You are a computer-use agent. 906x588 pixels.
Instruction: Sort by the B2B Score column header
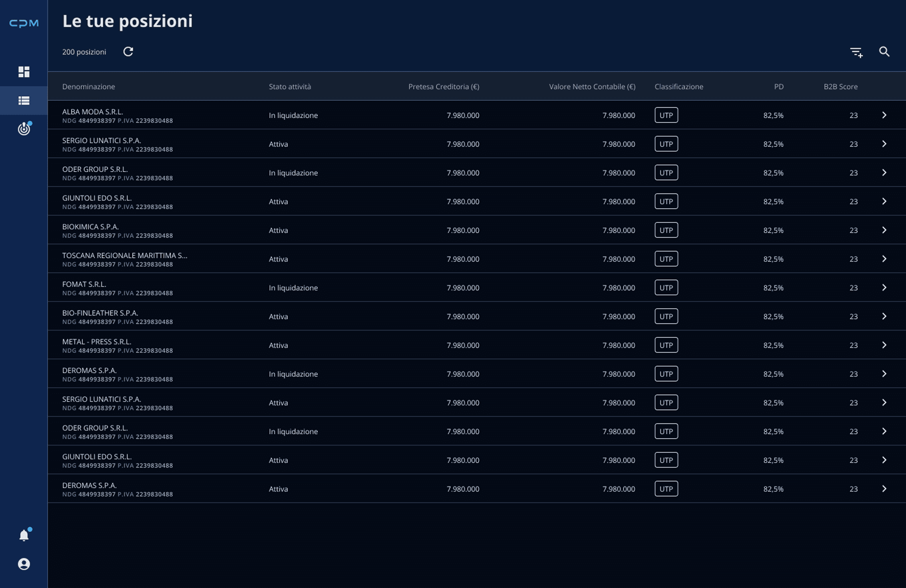(x=840, y=86)
